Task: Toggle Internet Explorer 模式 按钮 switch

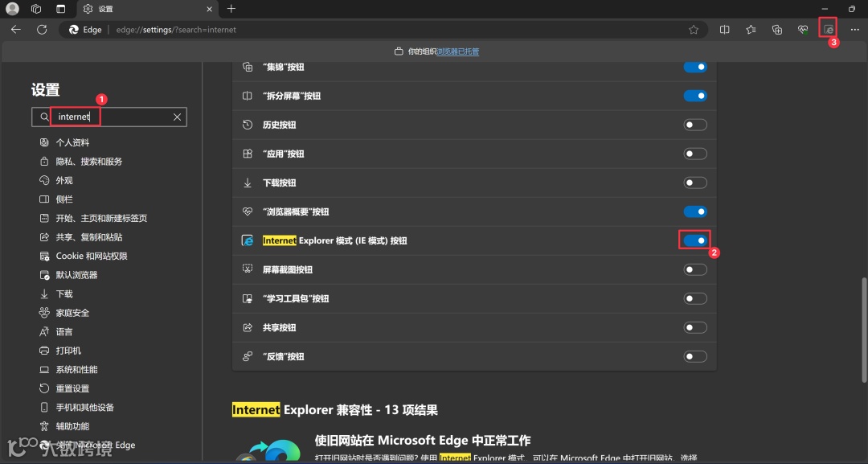Action: tap(695, 240)
